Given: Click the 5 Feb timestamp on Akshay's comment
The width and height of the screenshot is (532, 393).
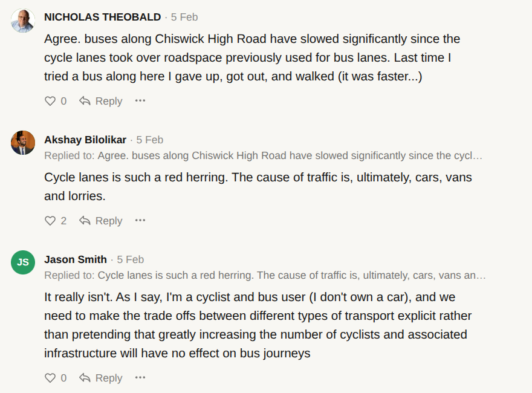Looking at the screenshot, I should click(x=150, y=140).
